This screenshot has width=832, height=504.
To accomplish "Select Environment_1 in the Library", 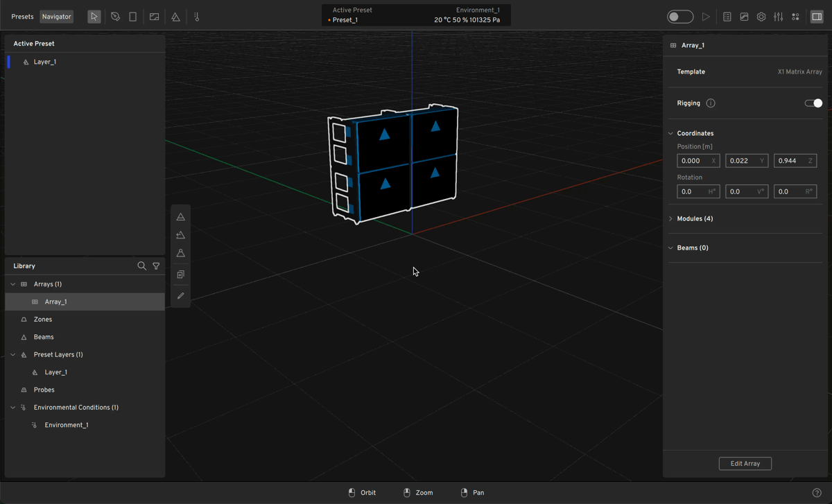I will (67, 425).
